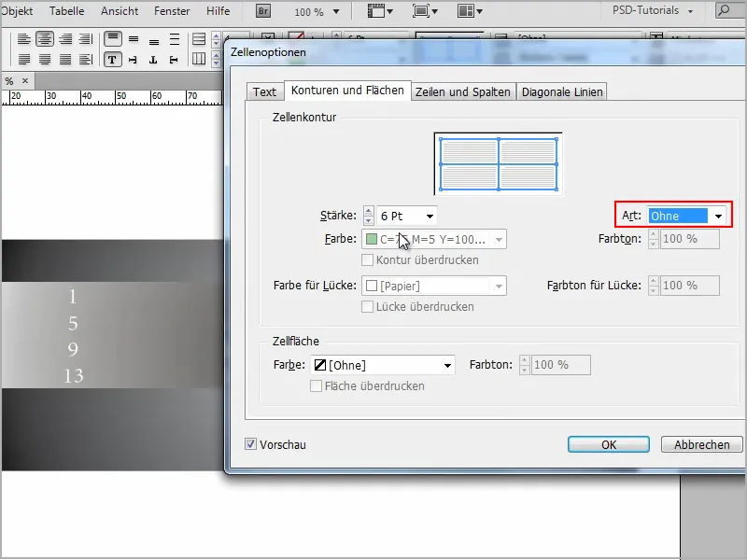Screen dimensions: 747x560
Task: Click the Bridge (Br) icon
Action: (x=263, y=11)
